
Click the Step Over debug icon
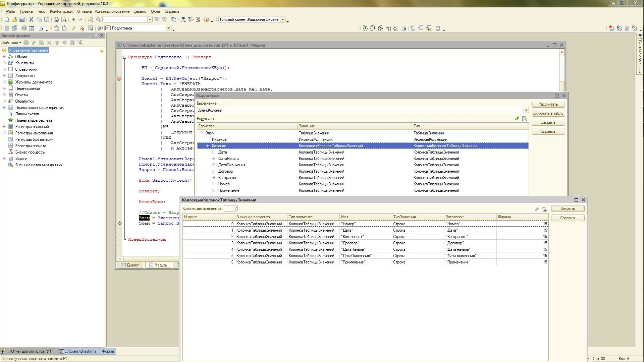pyautogui.click(x=373, y=28)
